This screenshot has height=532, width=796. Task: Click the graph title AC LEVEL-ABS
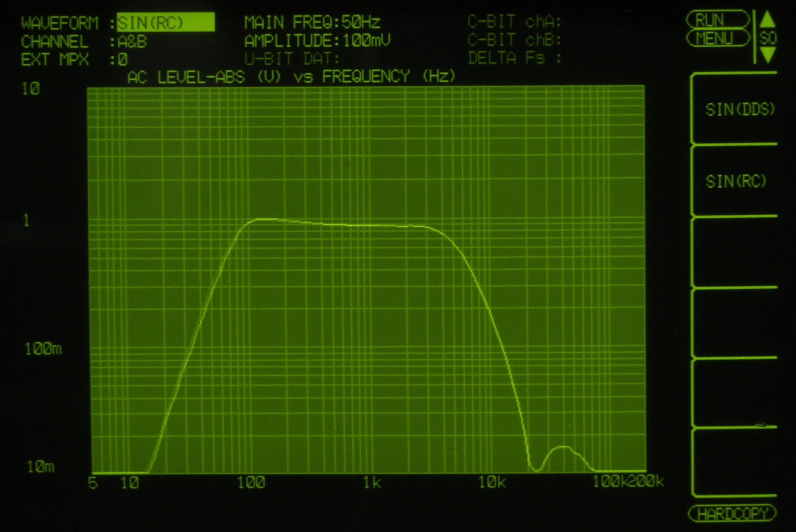tap(186, 77)
